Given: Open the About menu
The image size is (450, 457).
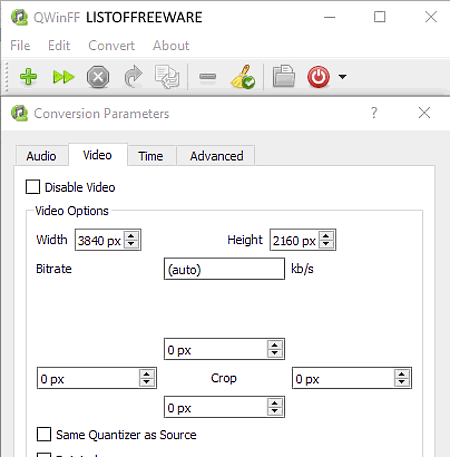Looking at the screenshot, I should (171, 45).
